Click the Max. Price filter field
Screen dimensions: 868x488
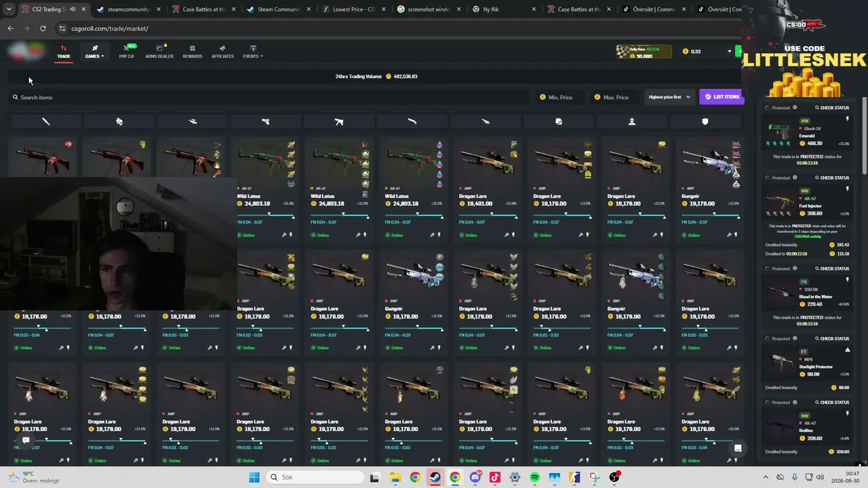[x=616, y=97]
